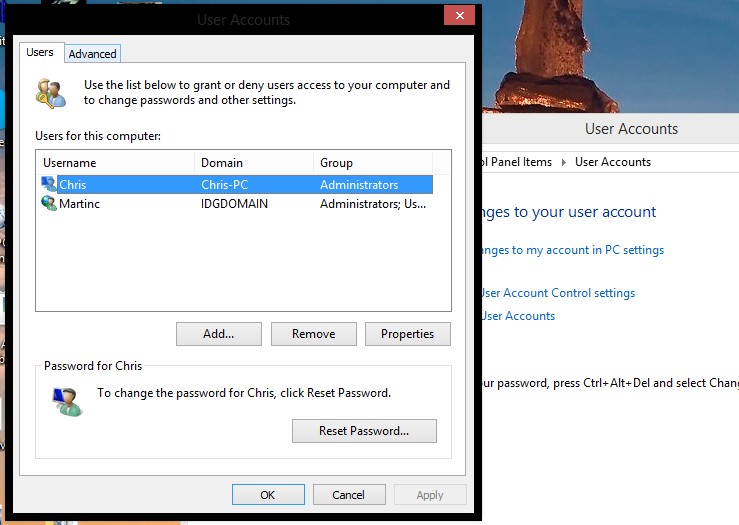Sort list by Username column header
Screen dimensions: 739x525
(x=117, y=163)
